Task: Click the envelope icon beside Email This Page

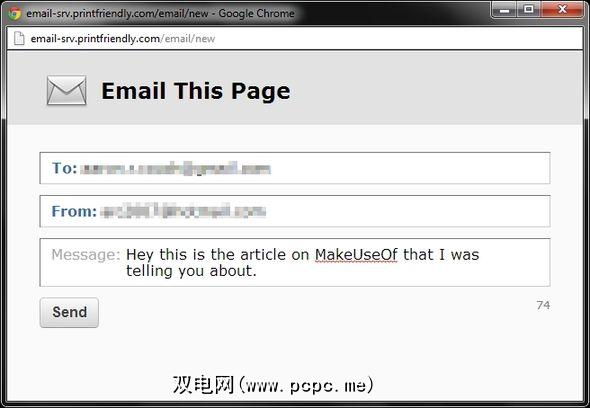Action: (67, 90)
